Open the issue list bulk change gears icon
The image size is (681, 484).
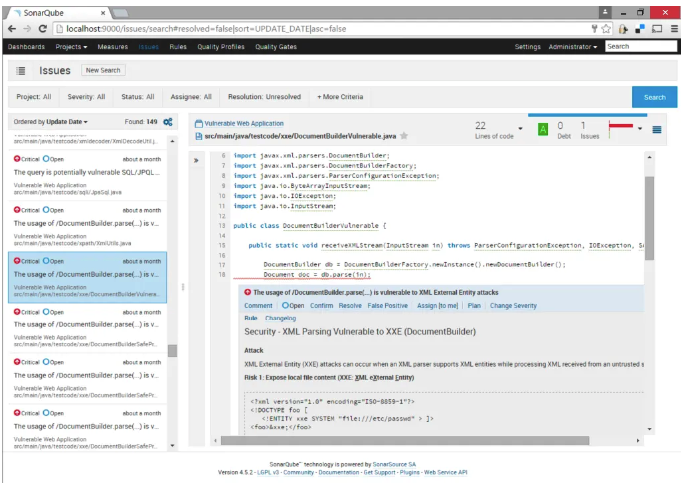(x=168, y=122)
